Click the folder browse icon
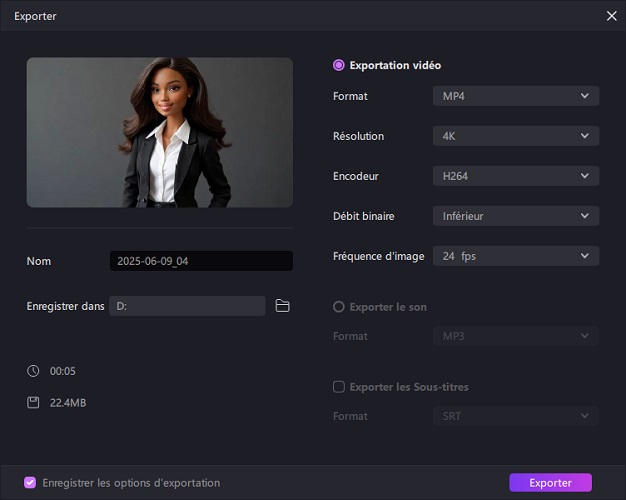The width and height of the screenshot is (626, 500). click(x=282, y=306)
